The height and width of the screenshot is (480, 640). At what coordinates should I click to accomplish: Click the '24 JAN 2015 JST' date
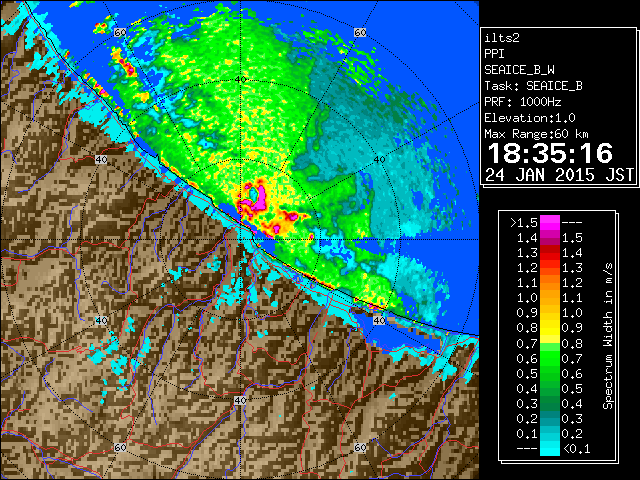point(559,175)
